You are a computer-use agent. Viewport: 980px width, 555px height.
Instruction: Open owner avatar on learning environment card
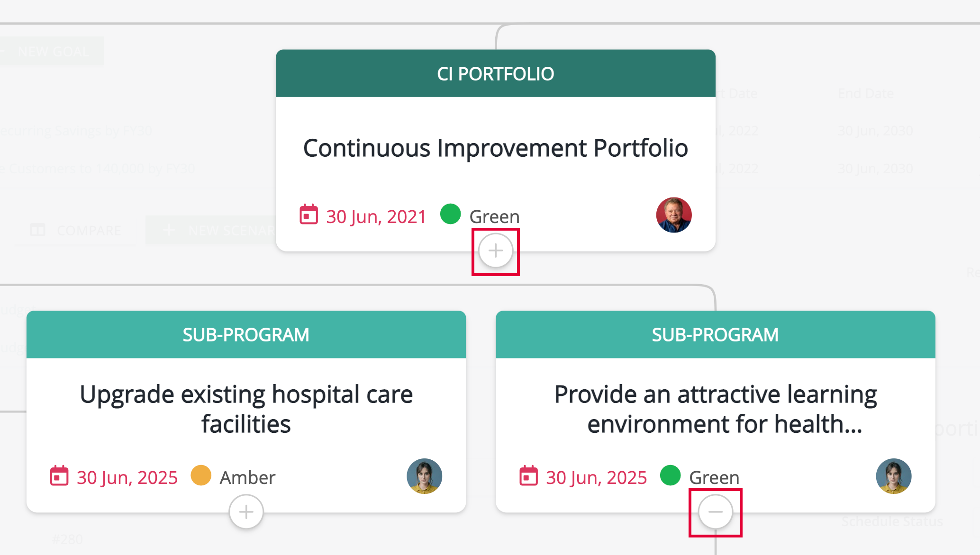click(x=893, y=476)
